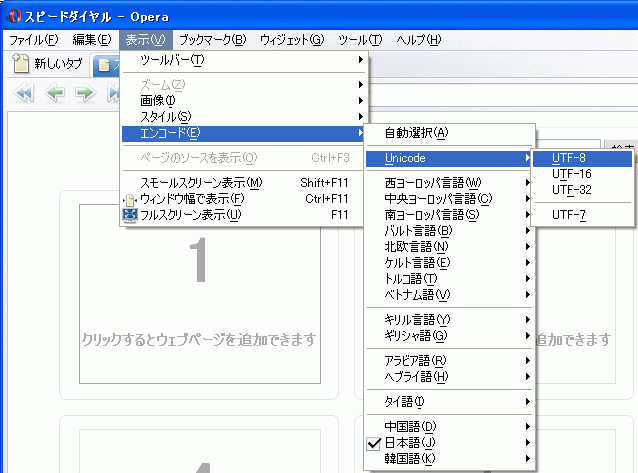This screenshot has height=473, width=638.
Task: Choose フルスクリーン表示(U)
Action: [x=243, y=215]
